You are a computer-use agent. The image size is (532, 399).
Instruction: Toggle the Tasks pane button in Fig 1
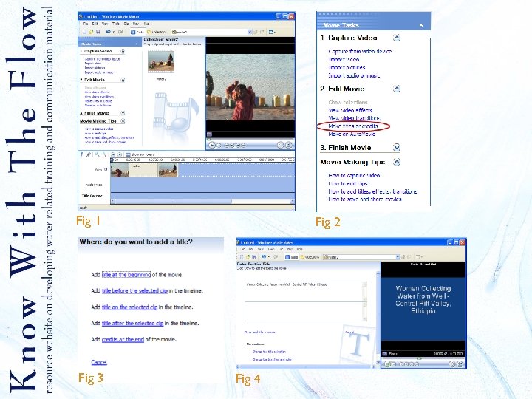137,32
